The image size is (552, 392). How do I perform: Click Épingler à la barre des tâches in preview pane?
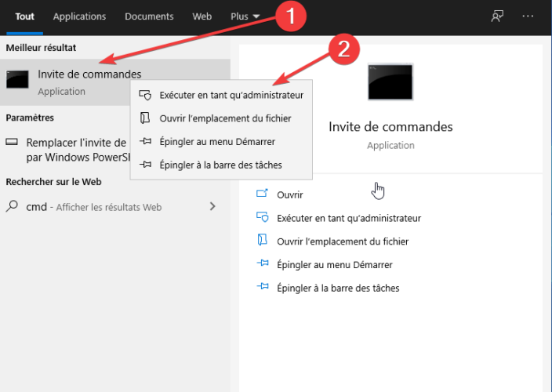coord(338,288)
